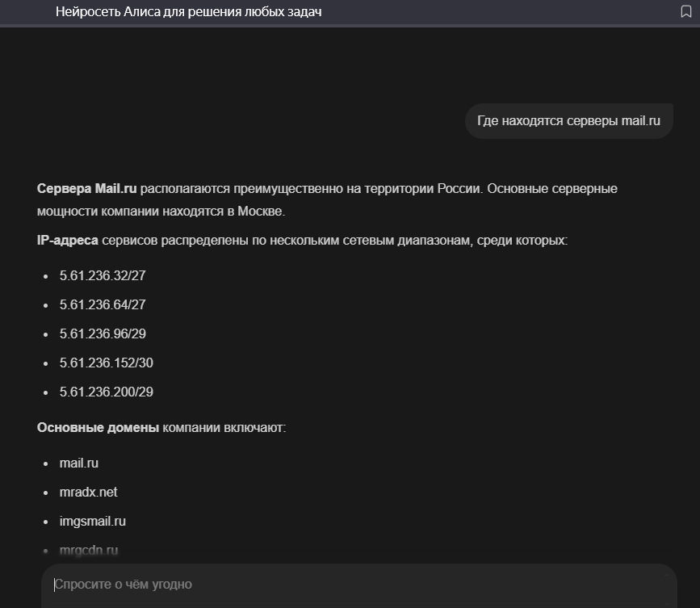Click the text "компании включают:"
This screenshot has height=608, width=700.
tap(224, 428)
